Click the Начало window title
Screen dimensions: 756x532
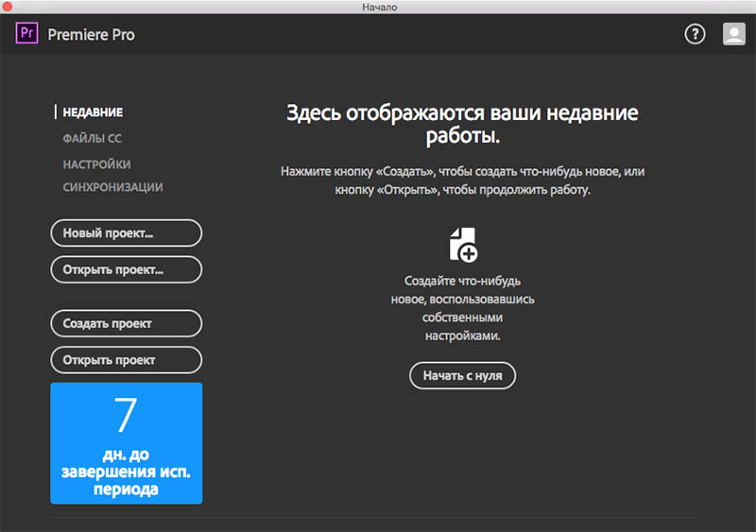click(380, 7)
